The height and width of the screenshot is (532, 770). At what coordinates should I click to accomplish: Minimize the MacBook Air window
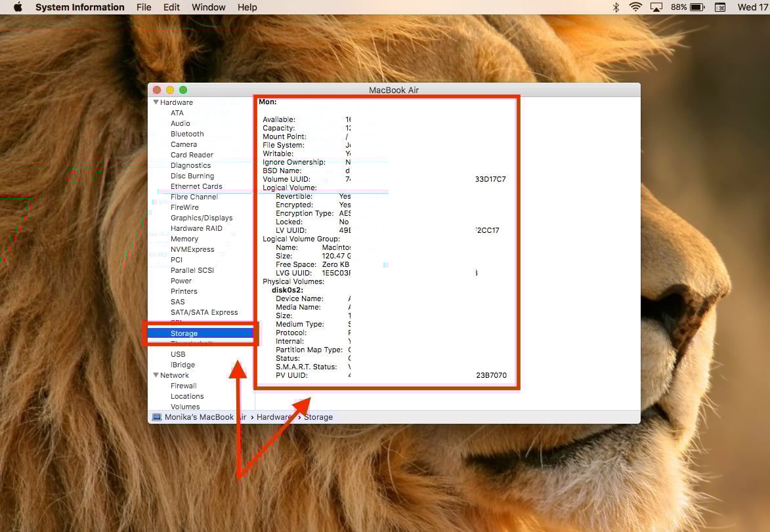point(170,90)
